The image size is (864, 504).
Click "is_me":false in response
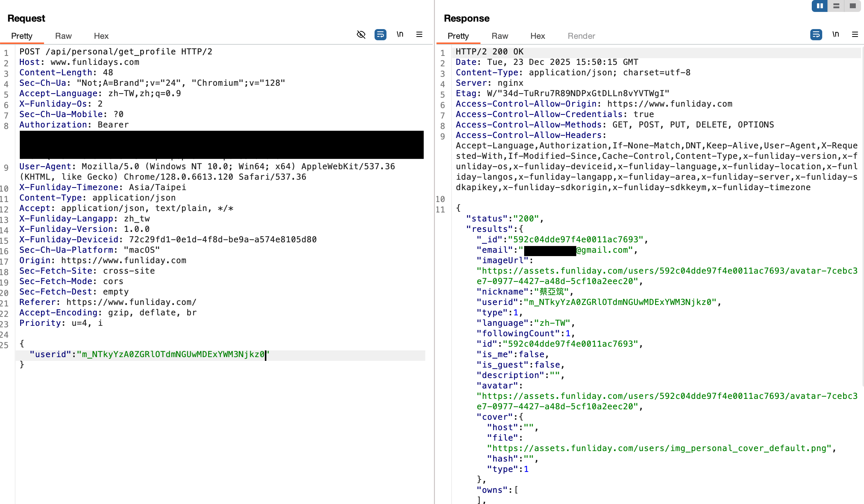tap(513, 355)
